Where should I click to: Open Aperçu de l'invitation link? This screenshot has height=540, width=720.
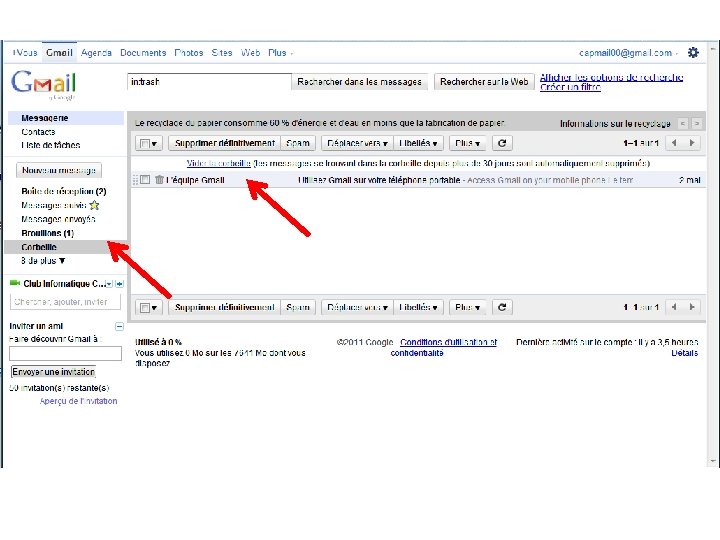(78, 401)
